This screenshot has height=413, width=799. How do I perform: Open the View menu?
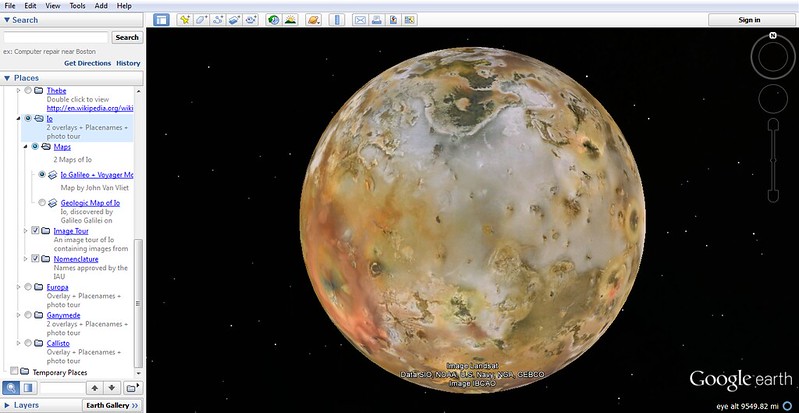(x=52, y=6)
